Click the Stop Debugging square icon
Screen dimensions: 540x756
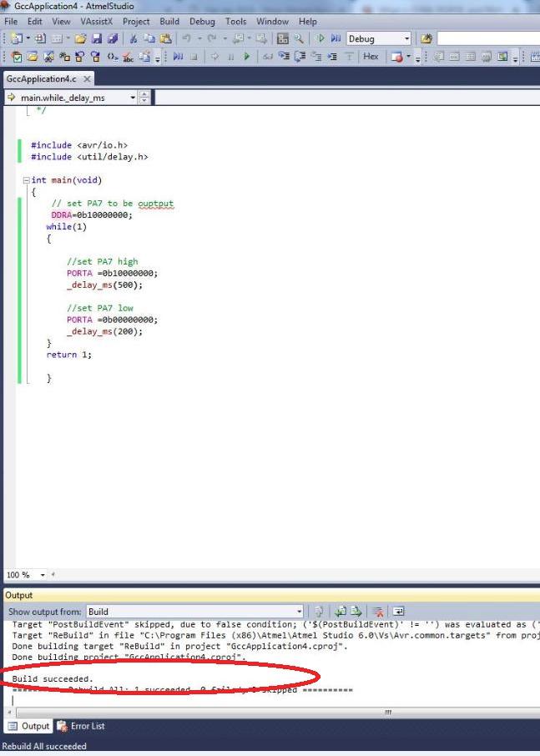point(194,57)
